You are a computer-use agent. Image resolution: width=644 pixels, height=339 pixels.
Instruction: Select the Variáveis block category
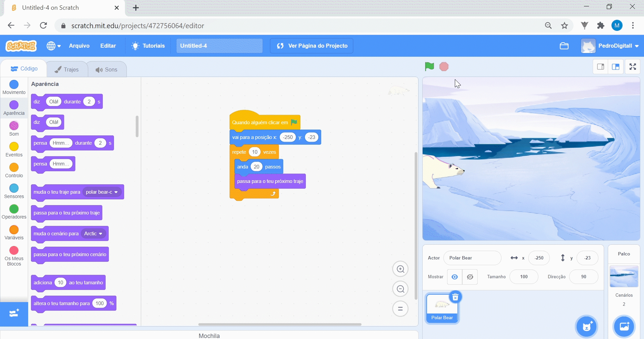click(14, 233)
